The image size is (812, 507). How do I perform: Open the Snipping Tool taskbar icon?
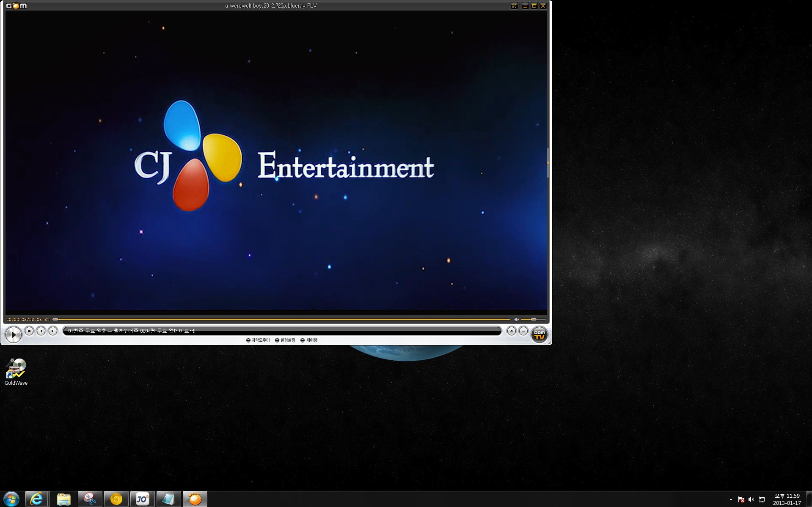[90, 499]
